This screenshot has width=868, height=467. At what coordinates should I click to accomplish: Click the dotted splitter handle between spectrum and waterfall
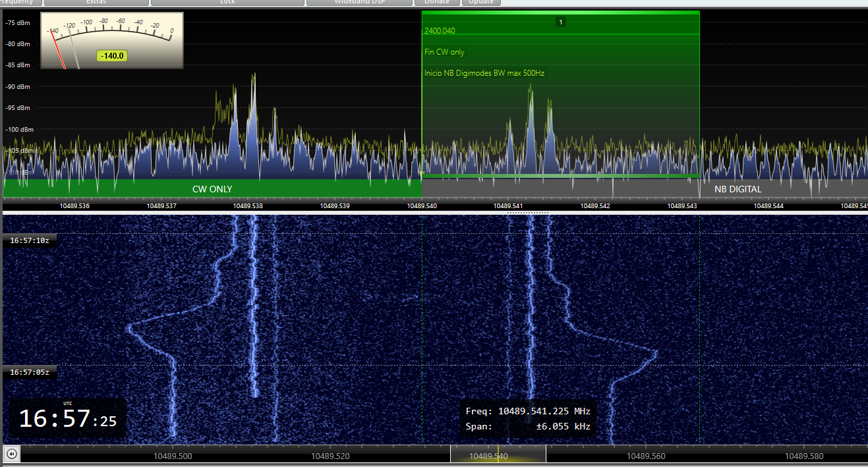point(527,213)
